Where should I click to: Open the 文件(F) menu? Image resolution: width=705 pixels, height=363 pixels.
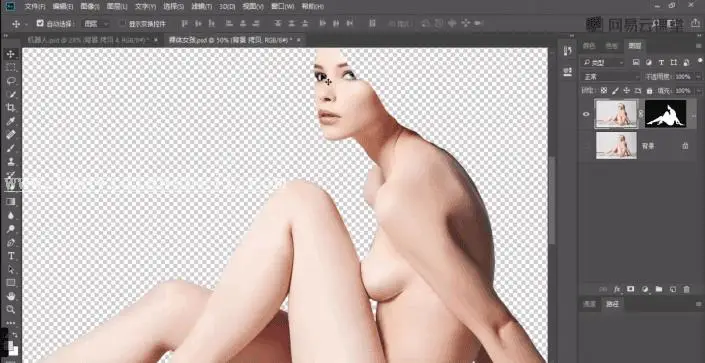[x=35, y=6]
